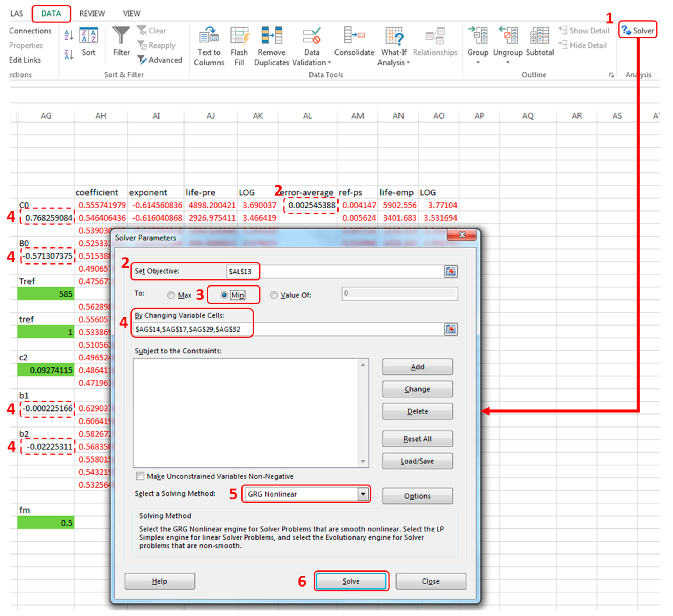673x616 pixels.
Task: Click the Subtotal icon
Action: [x=539, y=35]
